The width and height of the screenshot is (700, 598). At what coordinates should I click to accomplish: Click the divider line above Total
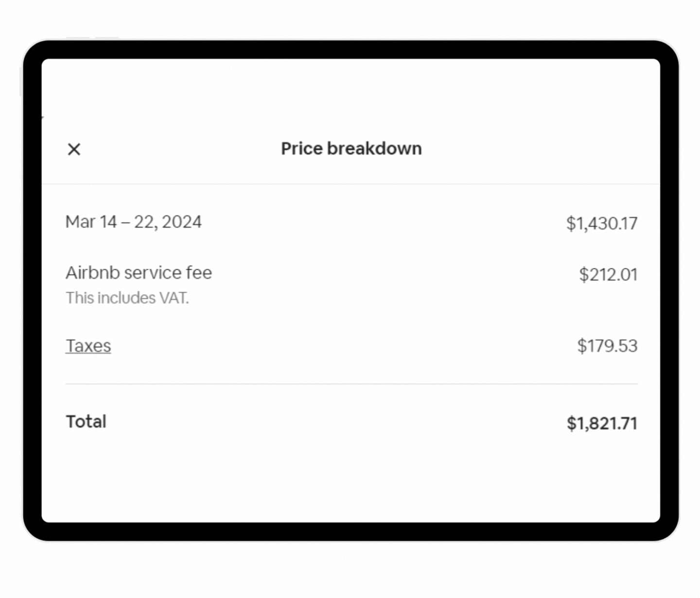coord(351,384)
